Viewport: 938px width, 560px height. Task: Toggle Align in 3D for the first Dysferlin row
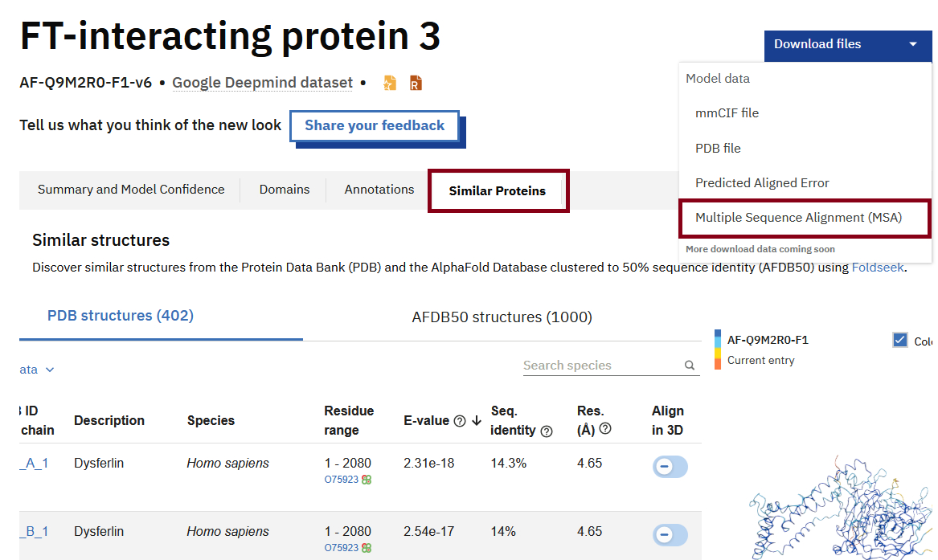pos(670,466)
